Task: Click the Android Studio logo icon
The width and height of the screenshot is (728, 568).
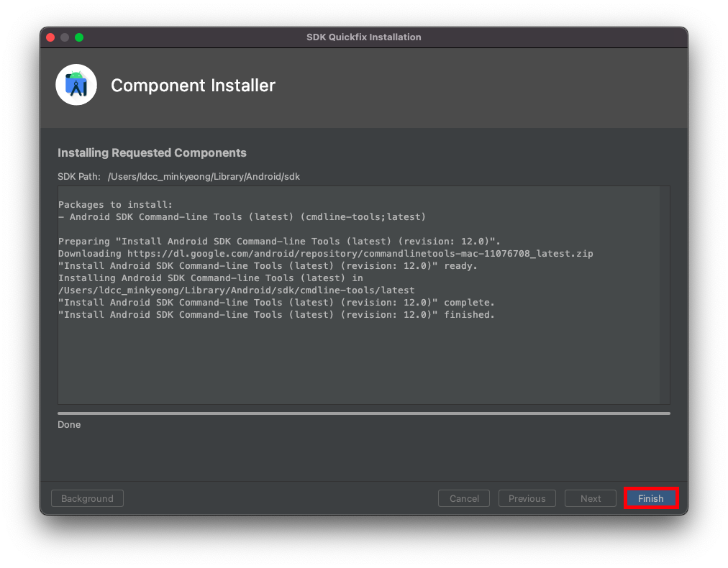Action: [76, 85]
